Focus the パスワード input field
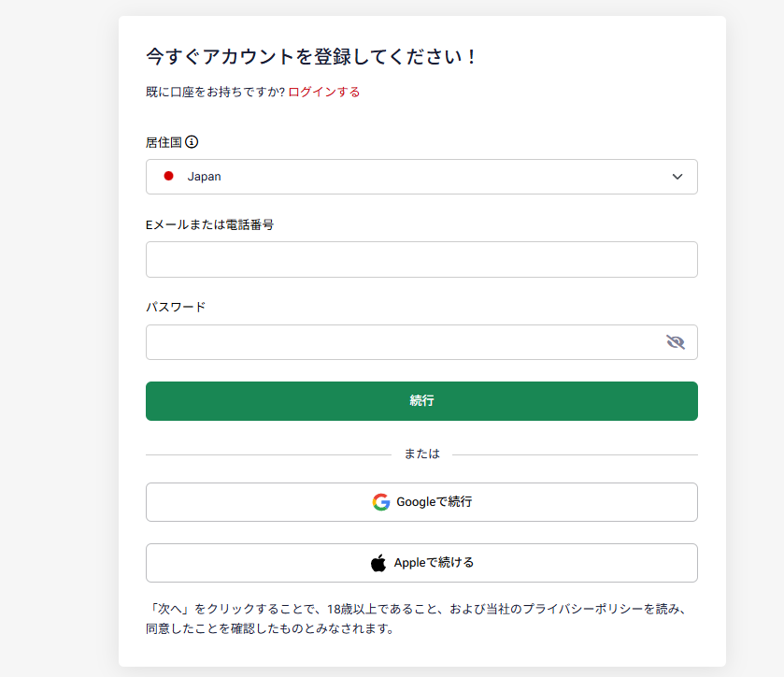The width and height of the screenshot is (784, 677). tap(421, 342)
